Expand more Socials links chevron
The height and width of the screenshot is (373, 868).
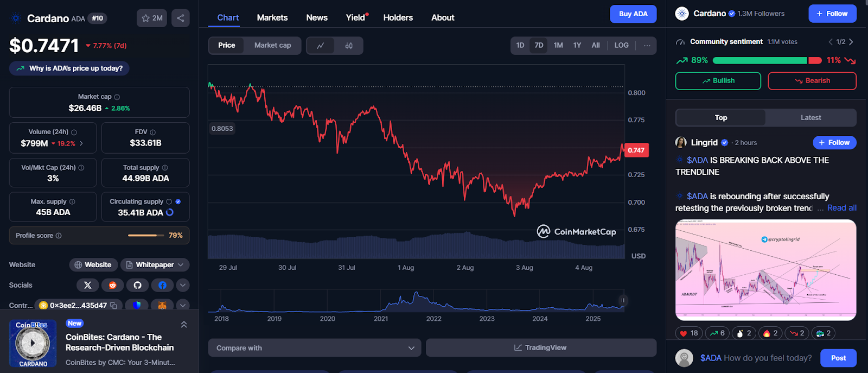pos(183,285)
